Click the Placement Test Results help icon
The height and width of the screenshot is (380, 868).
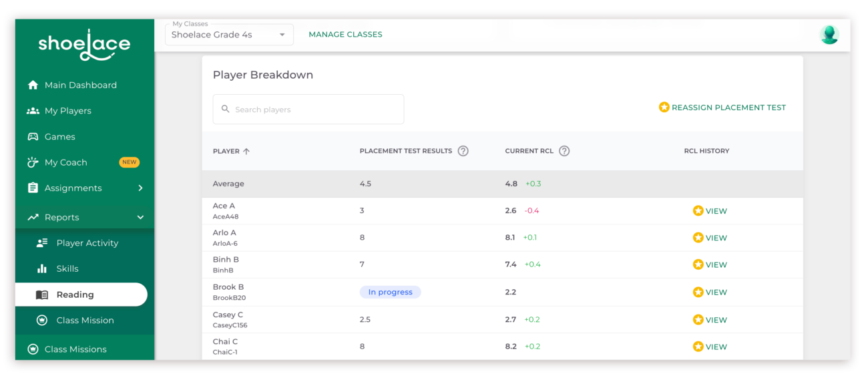(463, 151)
